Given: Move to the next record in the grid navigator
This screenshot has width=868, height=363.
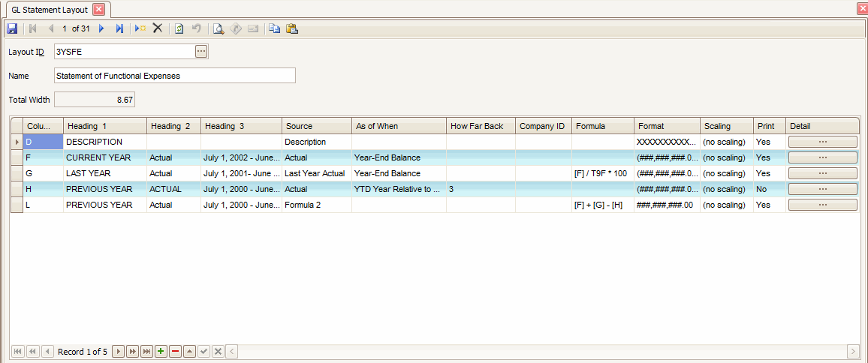Looking at the screenshot, I should pyautogui.click(x=118, y=352).
